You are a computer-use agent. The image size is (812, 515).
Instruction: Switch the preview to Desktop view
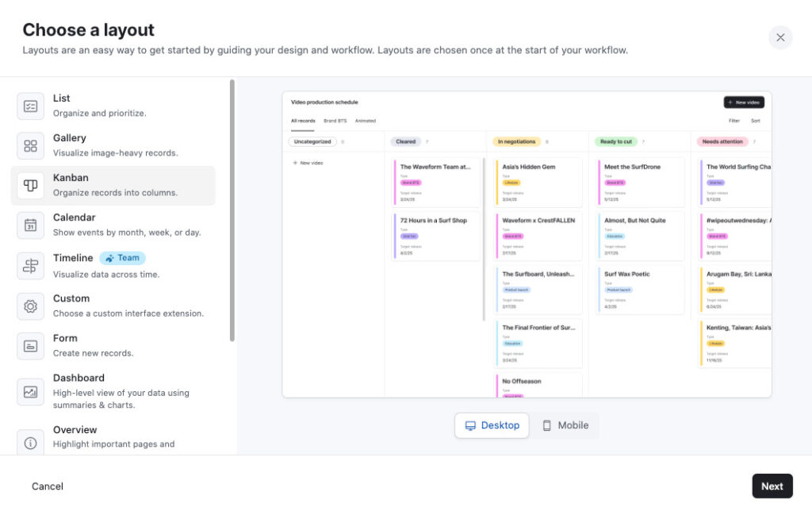492,425
